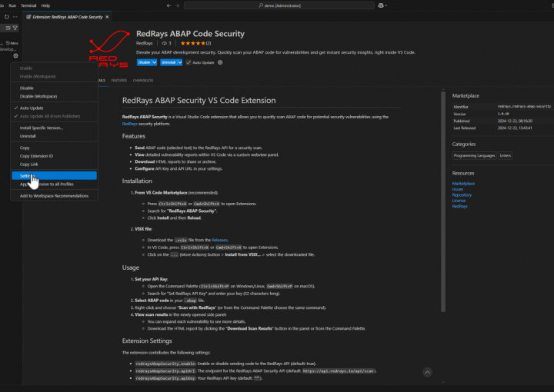Screen dimensions: 554x392
Task: Open the Terminal menu
Action: (28, 5)
